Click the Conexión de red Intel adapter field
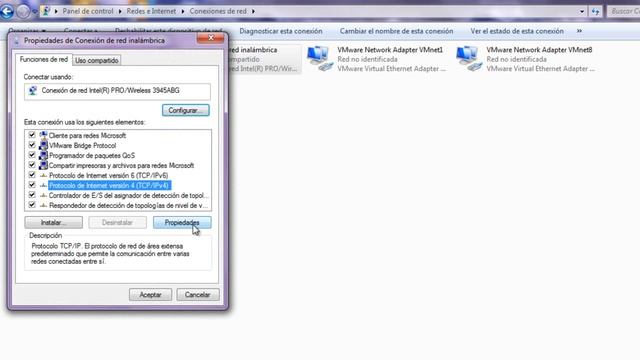Image resolution: width=640 pixels, height=360 pixels. tap(118, 91)
